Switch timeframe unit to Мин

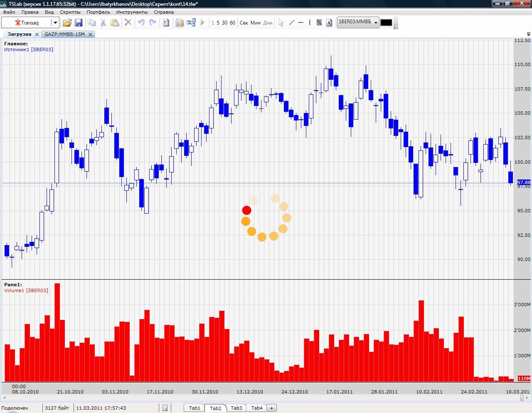pos(256,23)
